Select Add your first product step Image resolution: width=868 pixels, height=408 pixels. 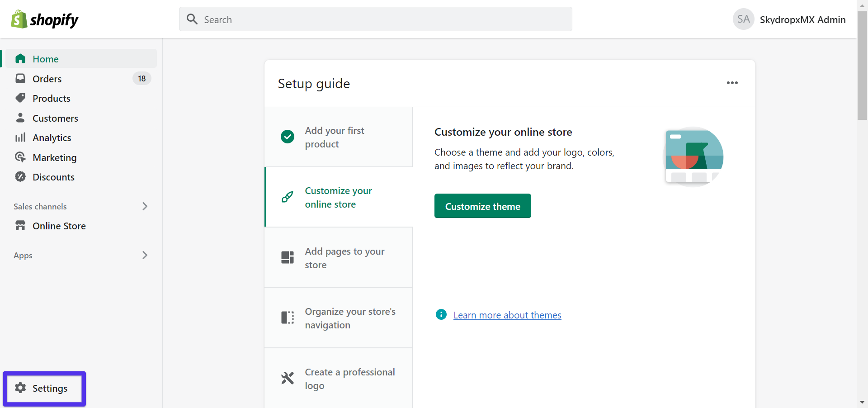pyautogui.click(x=339, y=137)
